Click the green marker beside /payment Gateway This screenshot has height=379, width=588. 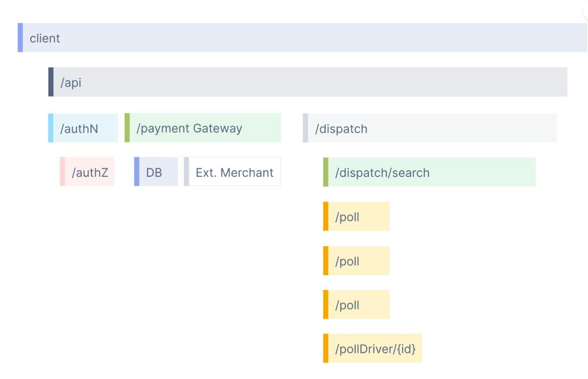point(127,128)
